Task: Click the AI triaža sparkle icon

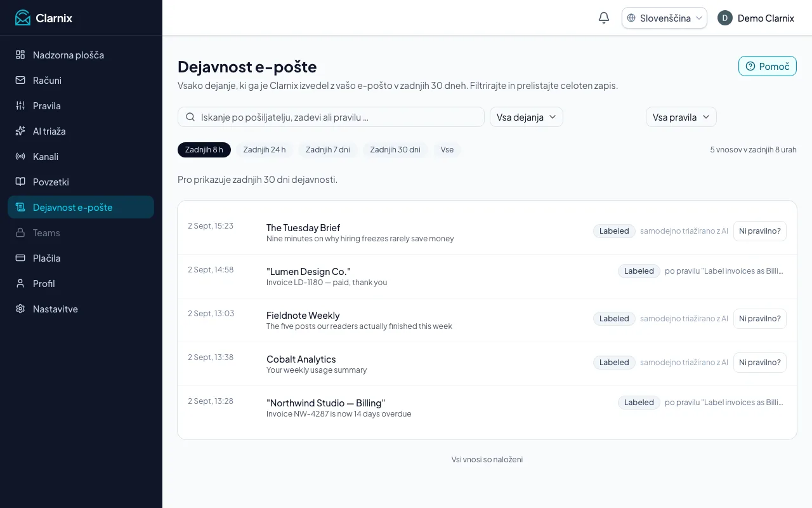Action: pyautogui.click(x=20, y=131)
